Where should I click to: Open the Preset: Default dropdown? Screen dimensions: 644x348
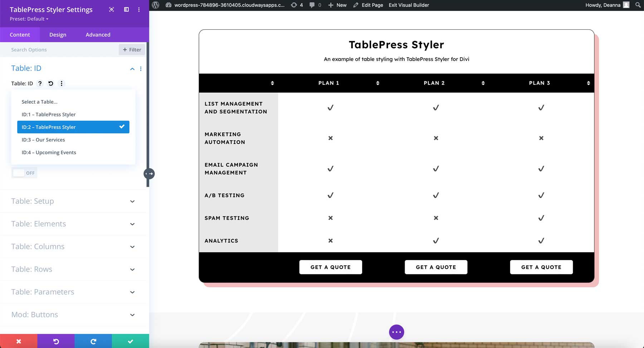[29, 19]
